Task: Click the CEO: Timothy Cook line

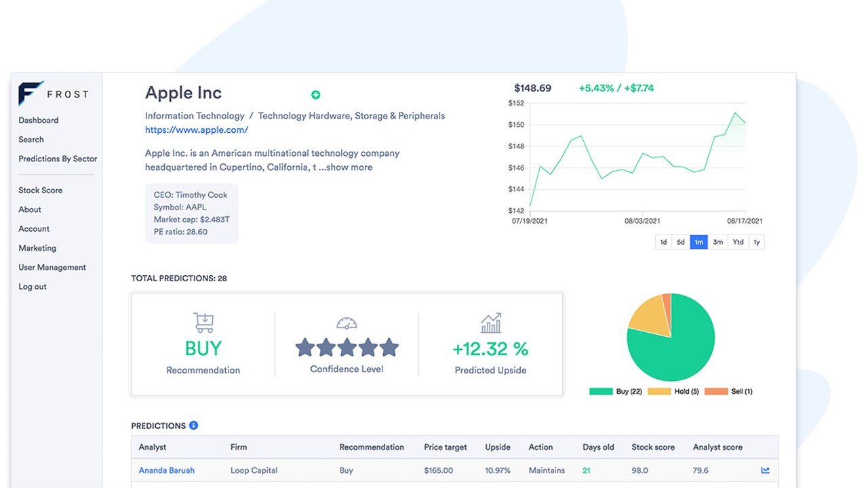Action: coord(191,195)
